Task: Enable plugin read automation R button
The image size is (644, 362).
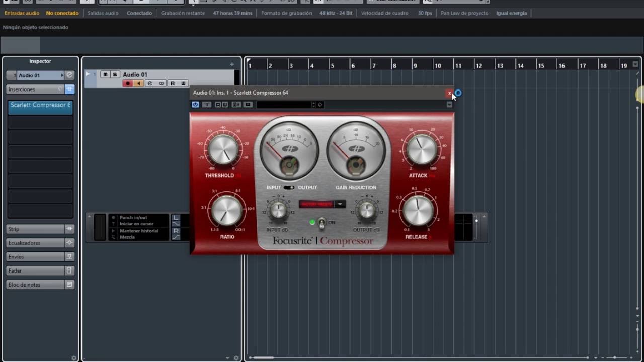Action: 218,105
